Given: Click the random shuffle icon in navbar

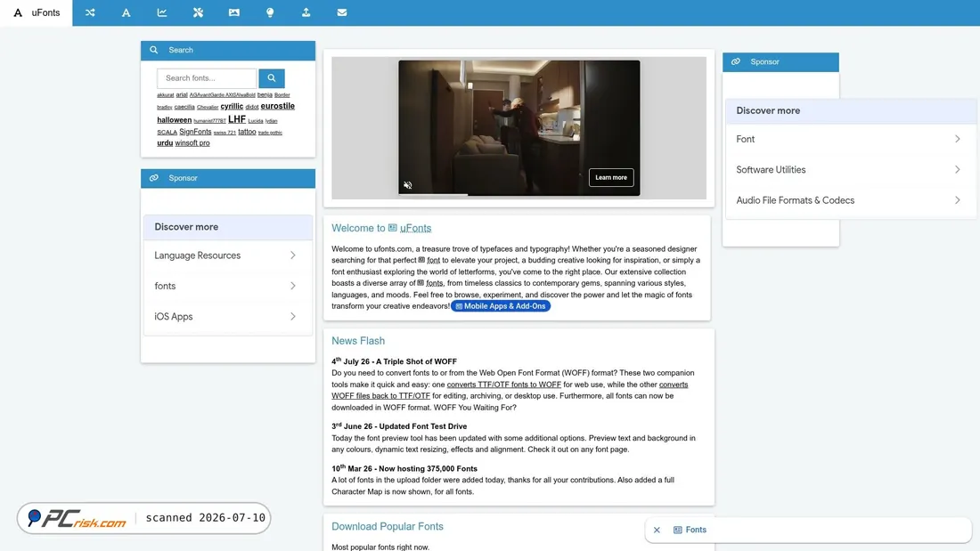Looking at the screenshot, I should pyautogui.click(x=90, y=12).
